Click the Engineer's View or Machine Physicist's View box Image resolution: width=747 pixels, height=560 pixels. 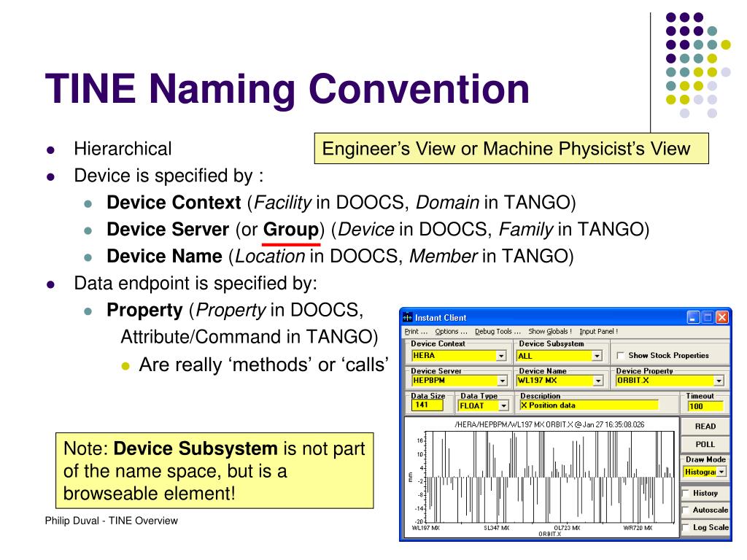511,149
